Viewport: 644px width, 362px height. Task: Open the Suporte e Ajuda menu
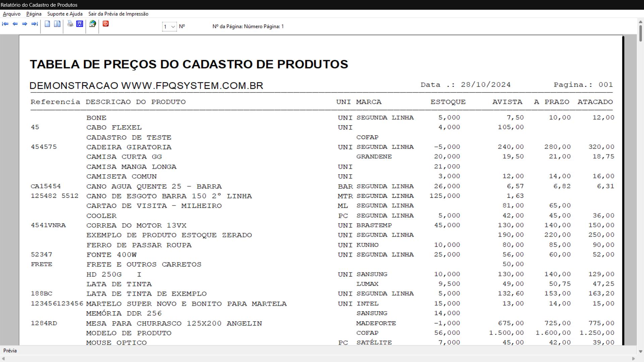[65, 14]
